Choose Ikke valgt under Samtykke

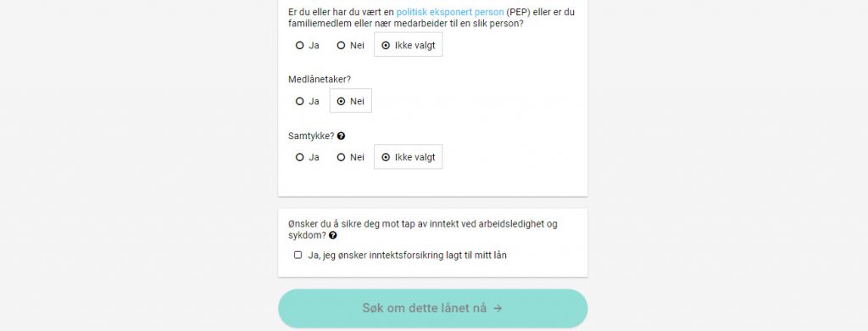[408, 157]
